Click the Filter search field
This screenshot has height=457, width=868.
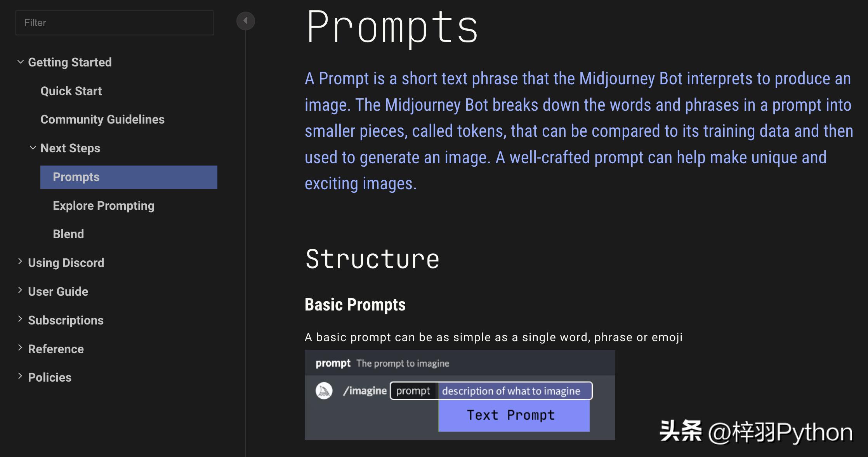(x=114, y=23)
